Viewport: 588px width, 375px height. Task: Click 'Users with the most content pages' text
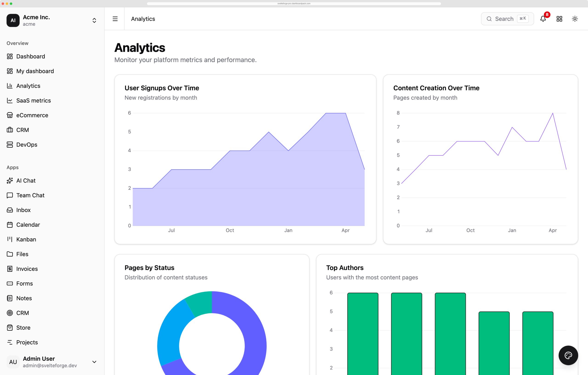(x=372, y=278)
